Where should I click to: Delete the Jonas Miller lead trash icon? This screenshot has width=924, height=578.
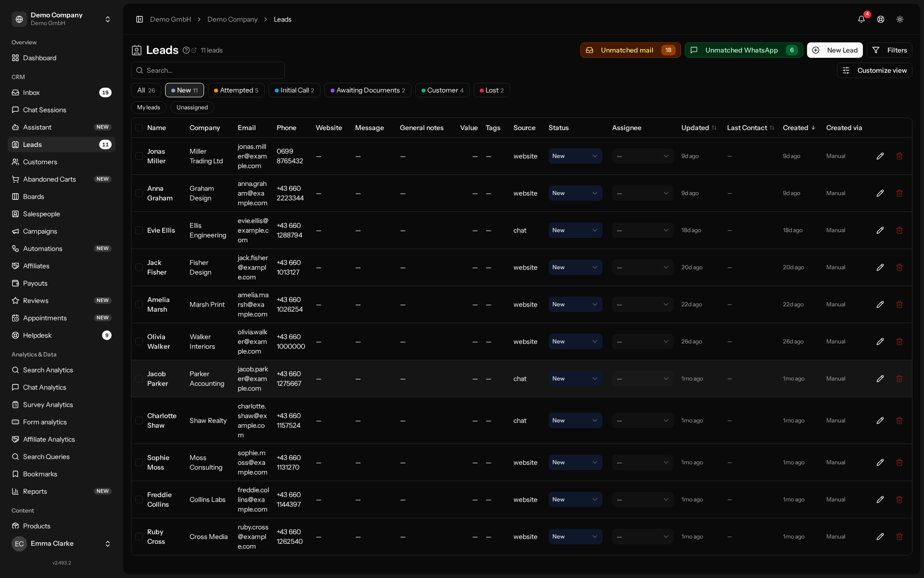click(899, 156)
